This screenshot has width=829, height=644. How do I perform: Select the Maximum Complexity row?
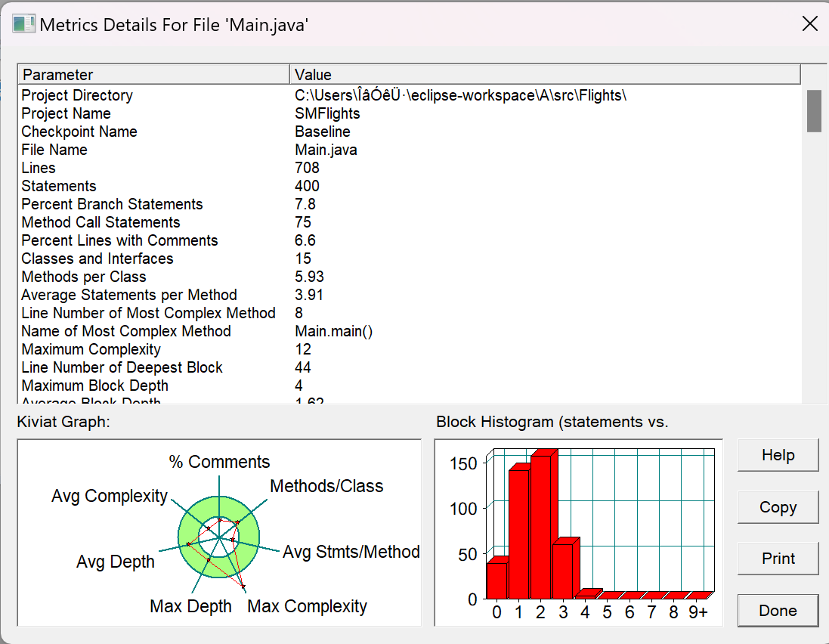coord(410,349)
